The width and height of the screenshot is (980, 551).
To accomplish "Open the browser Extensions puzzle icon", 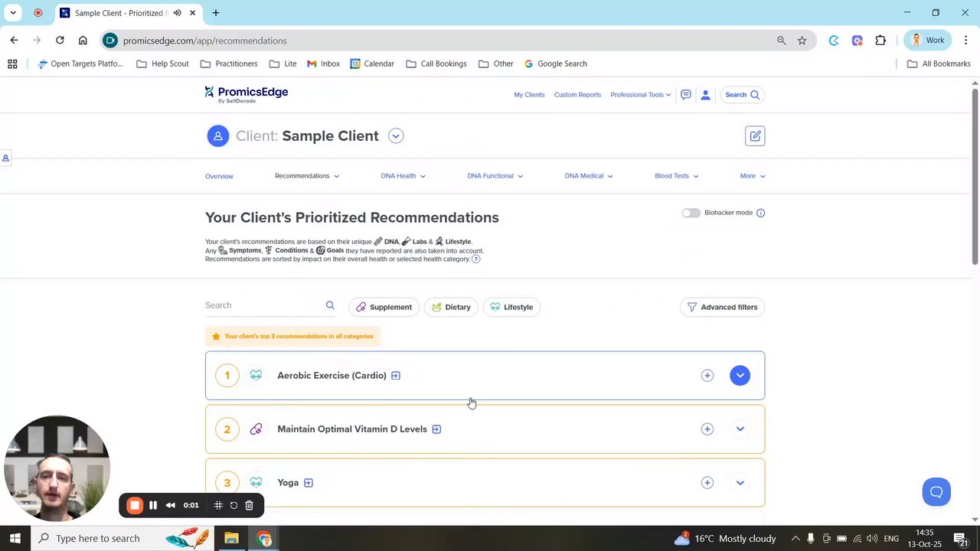I will (x=880, y=41).
